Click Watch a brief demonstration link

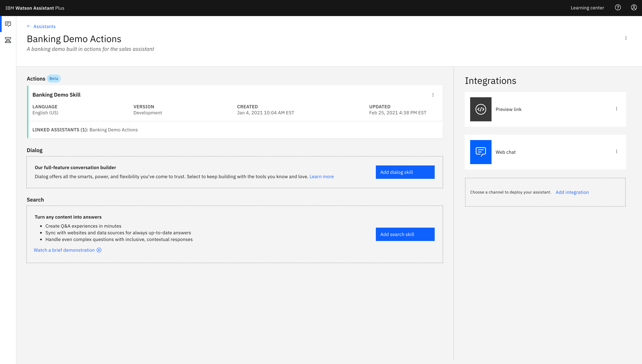pyautogui.click(x=64, y=250)
